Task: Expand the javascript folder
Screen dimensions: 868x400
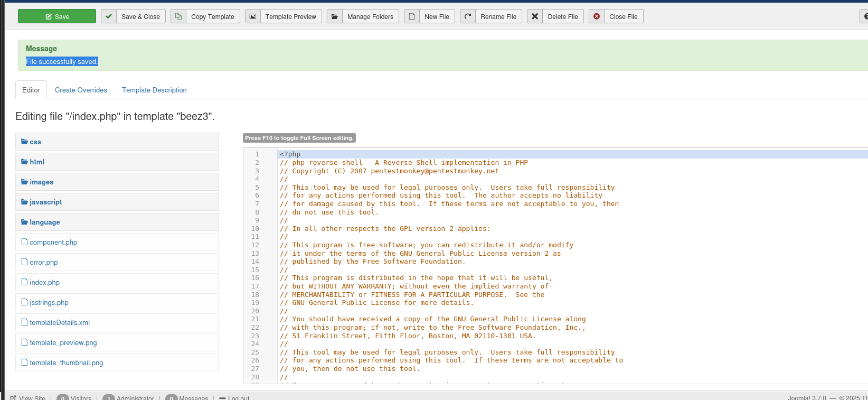Action: [x=45, y=202]
